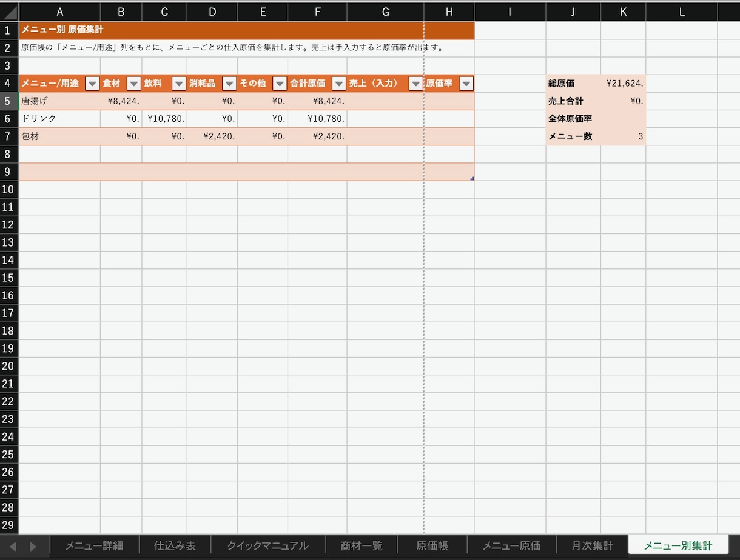740x560 pixels.
Task: Open the 合計原価 column filter dropdown
Action: 339,84
